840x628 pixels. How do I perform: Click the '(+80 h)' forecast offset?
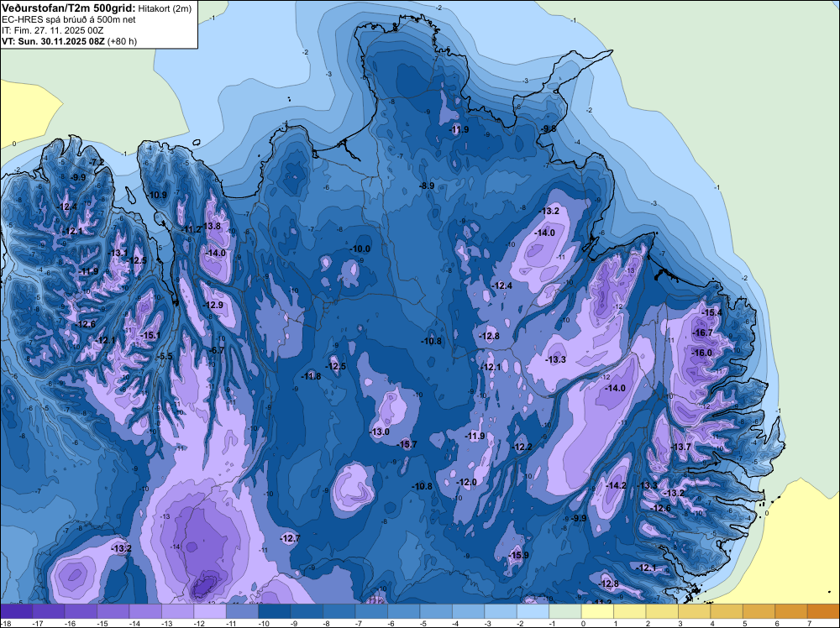[x=122, y=41]
